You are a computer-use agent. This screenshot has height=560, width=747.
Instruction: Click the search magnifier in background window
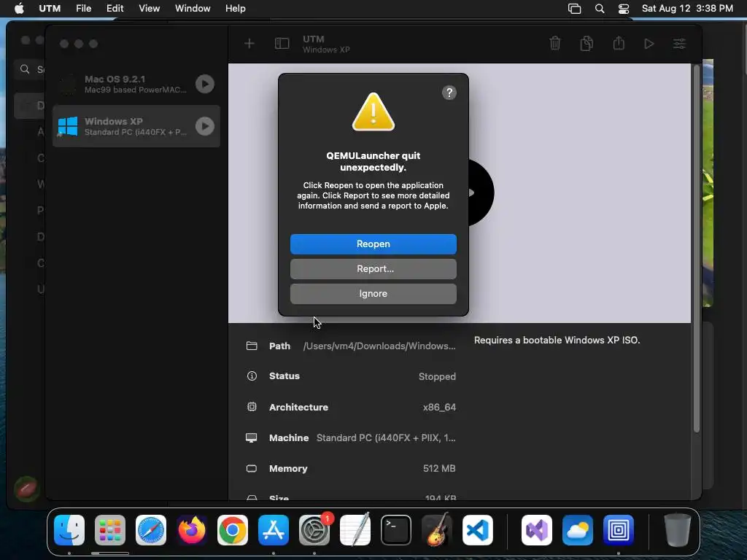25,69
